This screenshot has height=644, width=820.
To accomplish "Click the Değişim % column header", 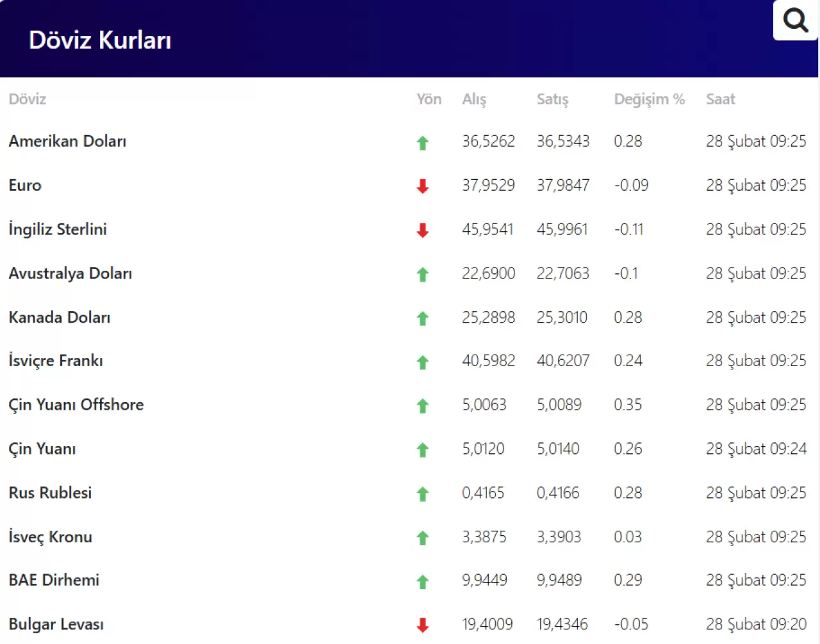I will coord(649,99).
